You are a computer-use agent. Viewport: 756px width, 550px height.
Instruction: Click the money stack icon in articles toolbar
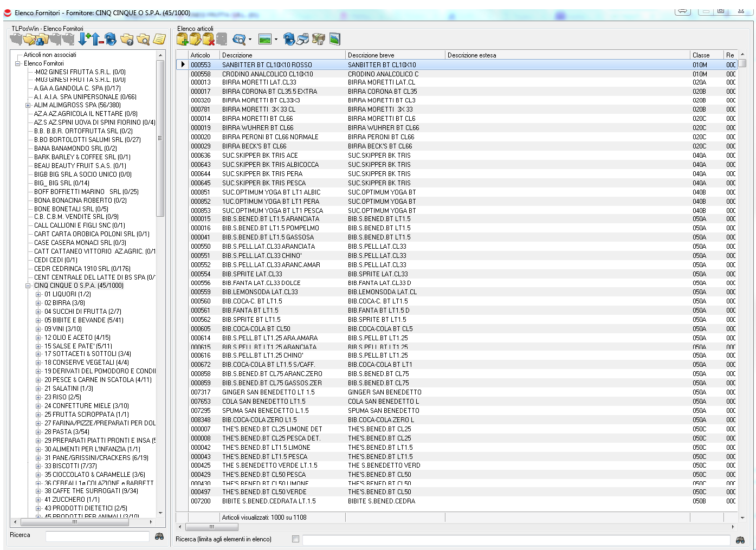(319, 39)
